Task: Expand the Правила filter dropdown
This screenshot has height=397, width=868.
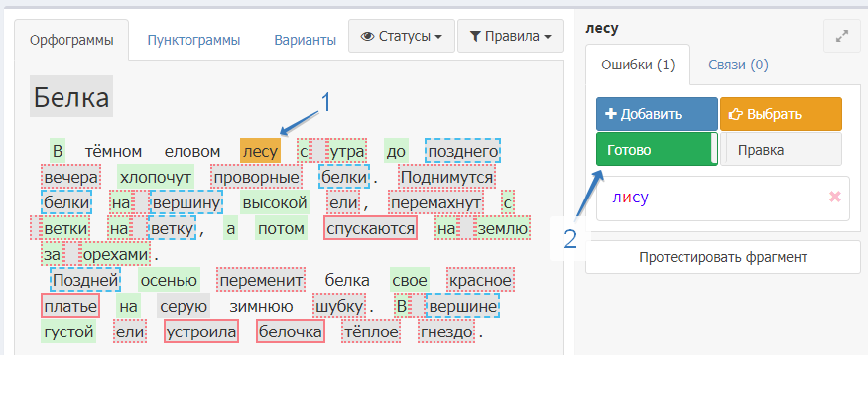Action: [x=510, y=37]
